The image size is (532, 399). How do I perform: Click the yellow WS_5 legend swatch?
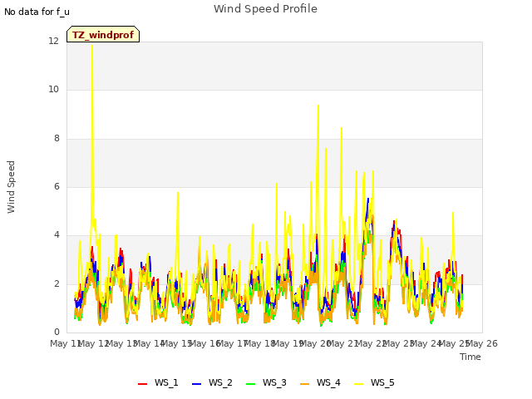pos(359,384)
